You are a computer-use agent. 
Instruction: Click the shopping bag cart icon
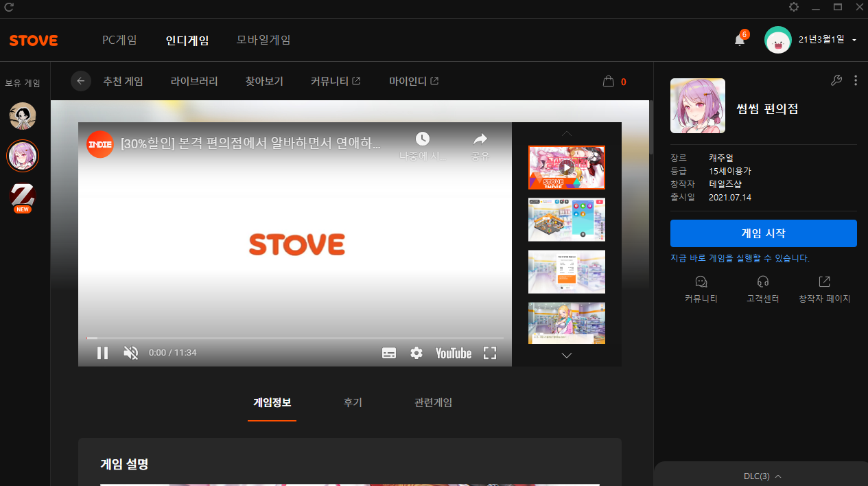coord(608,81)
